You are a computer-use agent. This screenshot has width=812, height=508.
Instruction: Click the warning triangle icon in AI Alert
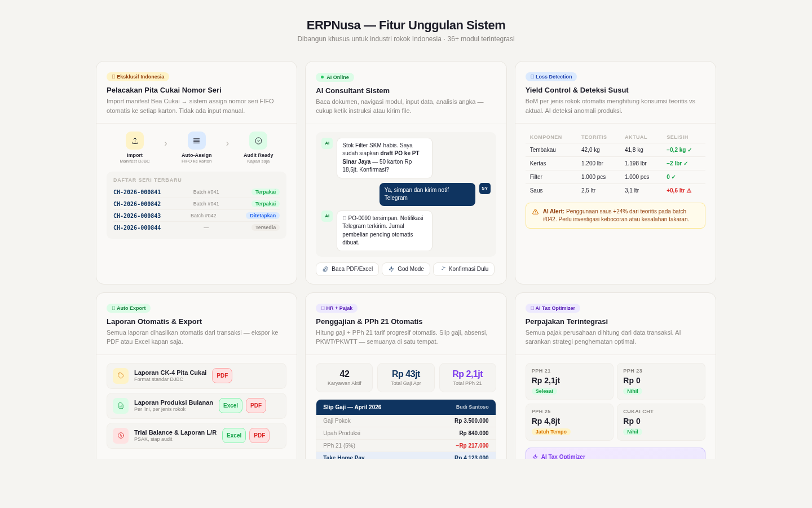click(x=535, y=212)
